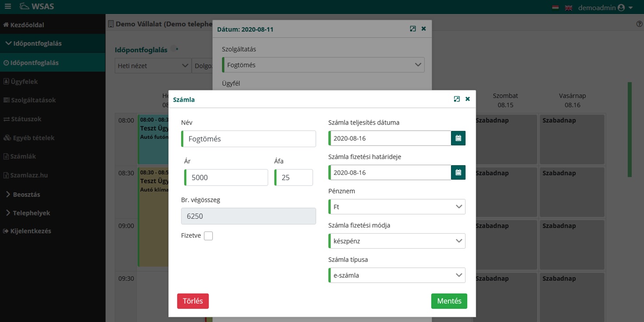Expand the Dátum dialog to fullscreen
Viewport: 644px width, 322px height.
tap(413, 29)
